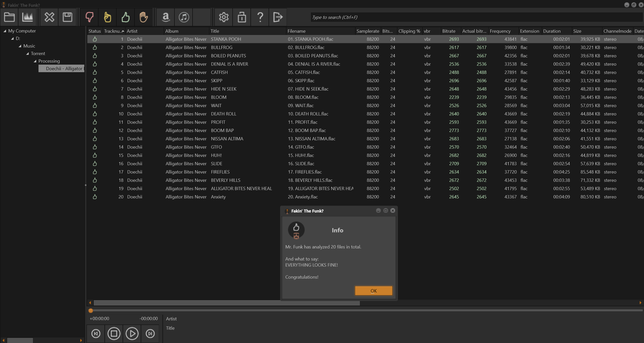Click the open folder toolbar icon
Image resolution: width=644 pixels, height=343 pixels.
point(9,17)
